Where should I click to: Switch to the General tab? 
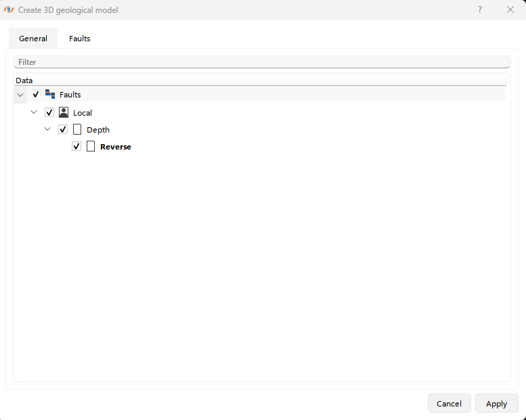33,39
